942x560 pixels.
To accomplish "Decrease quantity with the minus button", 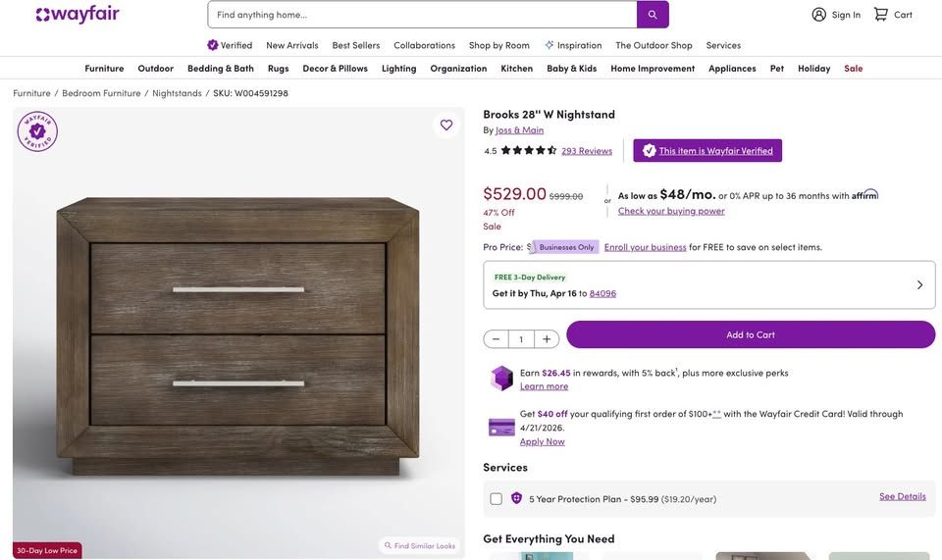I will (496, 339).
